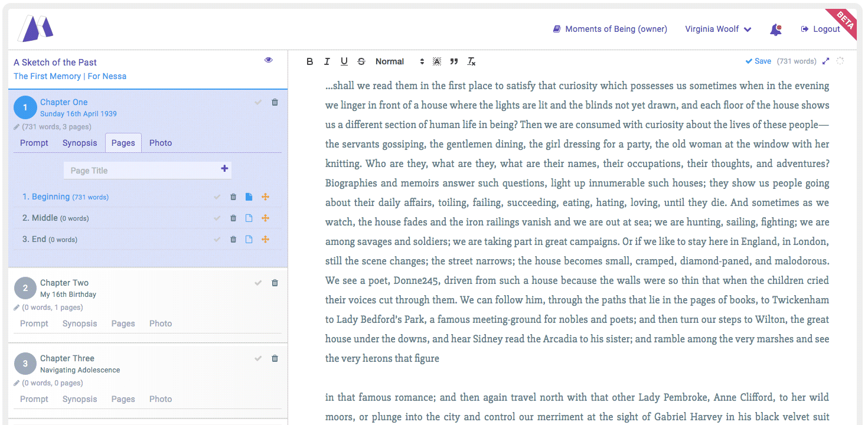Open Chapter Two Photo tab

(x=161, y=323)
